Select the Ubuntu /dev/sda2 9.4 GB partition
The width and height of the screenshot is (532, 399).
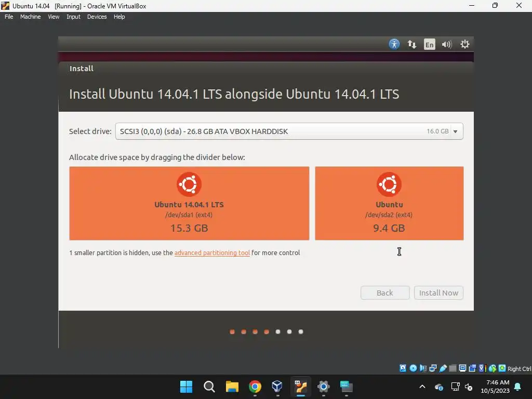click(x=389, y=203)
